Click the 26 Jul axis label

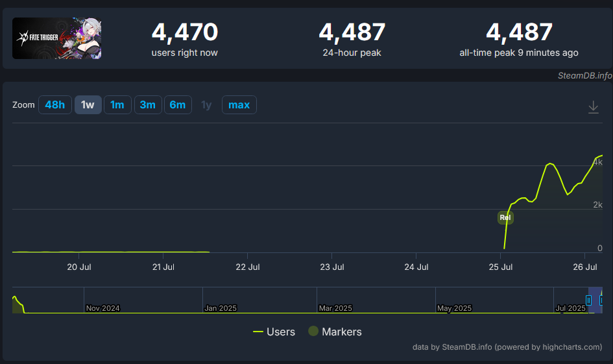pos(585,267)
